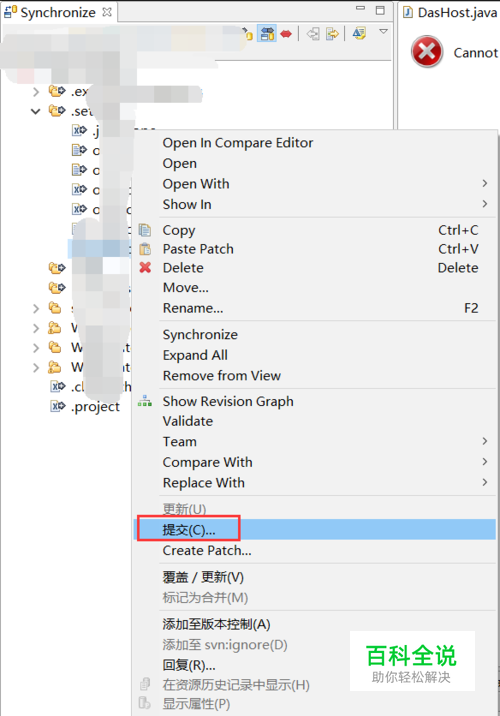500x716 pixels.
Task: Click the commit all outgoing changes icon
Action: (x=332, y=34)
